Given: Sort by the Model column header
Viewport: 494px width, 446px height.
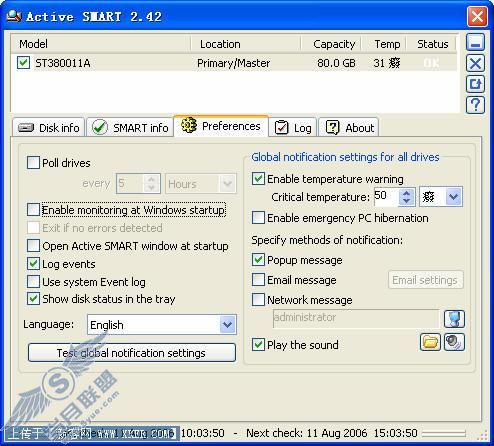Looking at the screenshot, I should point(100,44).
